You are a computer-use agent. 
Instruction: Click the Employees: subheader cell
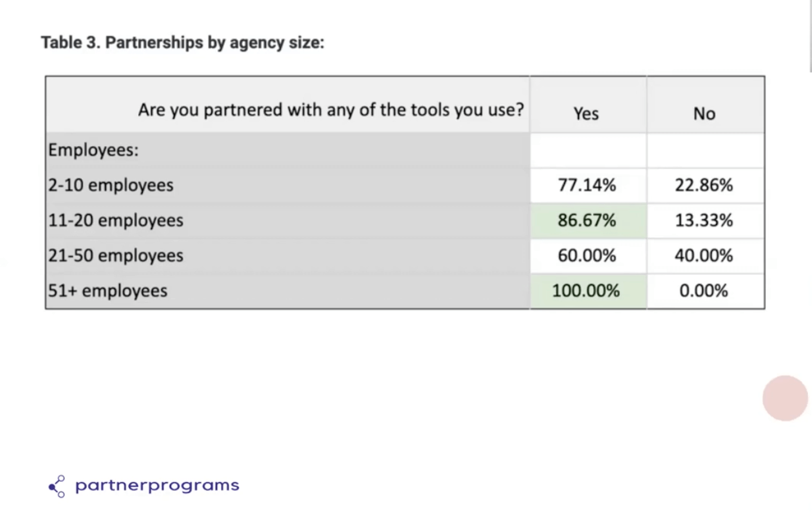click(288, 150)
